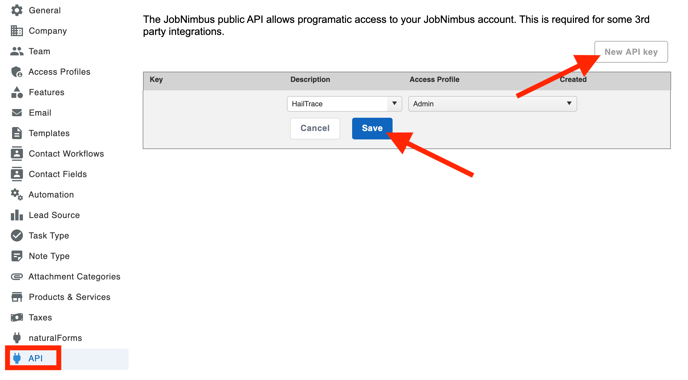Click the Created column header
The image size is (688, 380).
(x=573, y=79)
